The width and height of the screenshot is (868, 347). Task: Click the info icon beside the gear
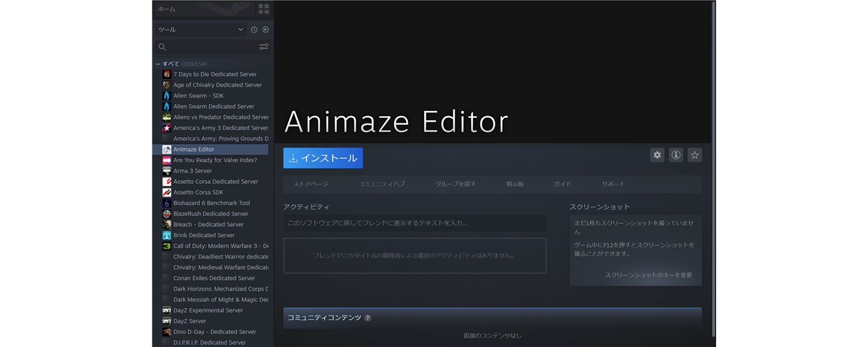[x=676, y=155]
